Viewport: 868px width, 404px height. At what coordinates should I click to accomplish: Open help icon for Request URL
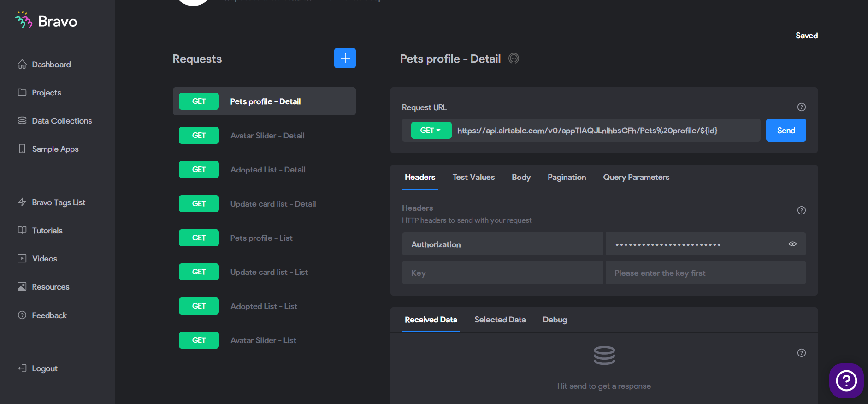[802, 107]
